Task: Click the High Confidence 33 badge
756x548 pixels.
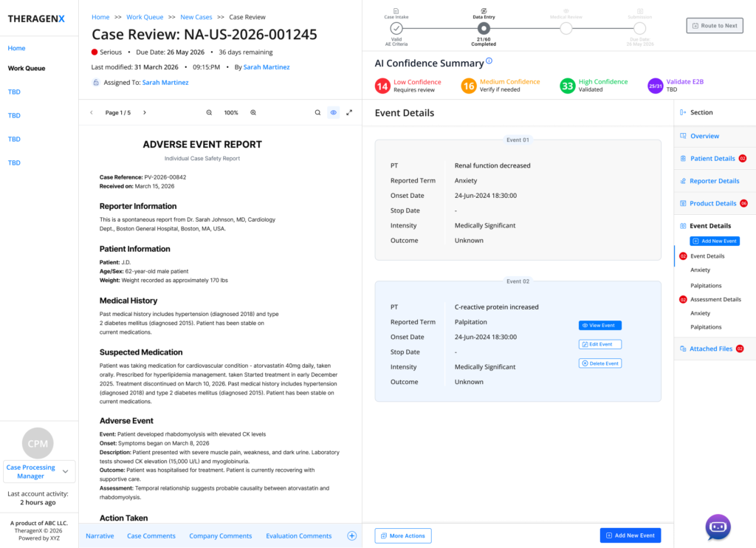Action: (568, 86)
